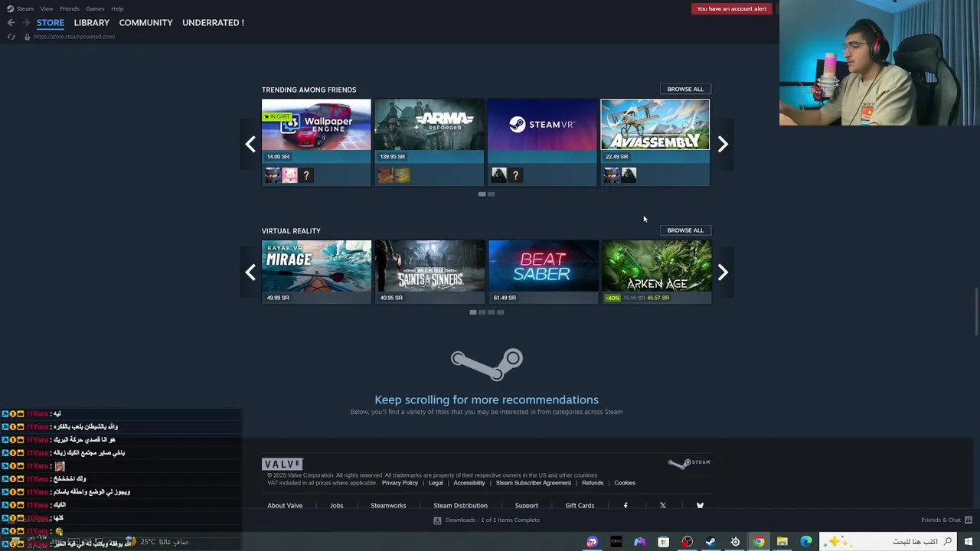Click the Windows taskbar search box
The image size is (980, 551).
coord(888,542)
